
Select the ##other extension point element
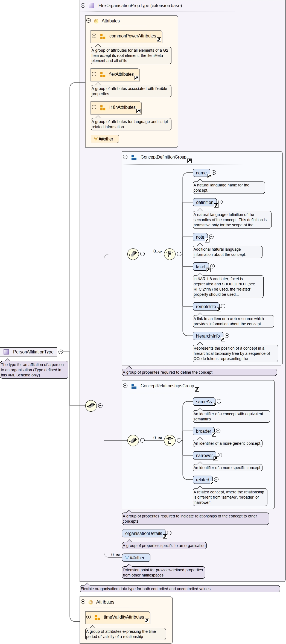tap(136, 558)
